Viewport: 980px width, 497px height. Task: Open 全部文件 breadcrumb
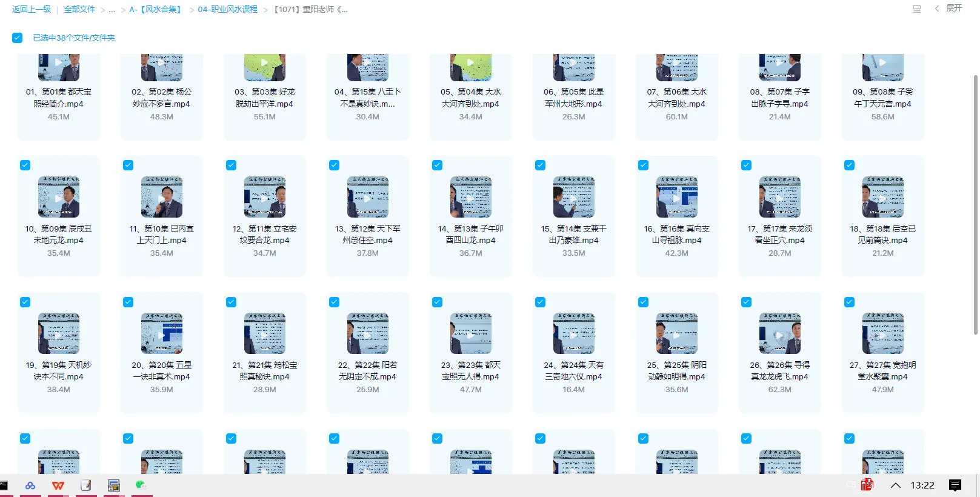tap(79, 10)
